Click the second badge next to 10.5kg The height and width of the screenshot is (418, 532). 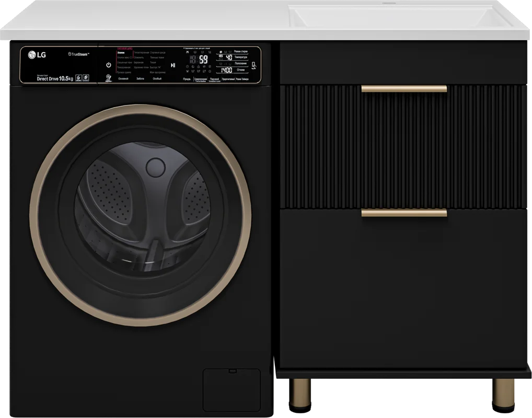point(86,78)
